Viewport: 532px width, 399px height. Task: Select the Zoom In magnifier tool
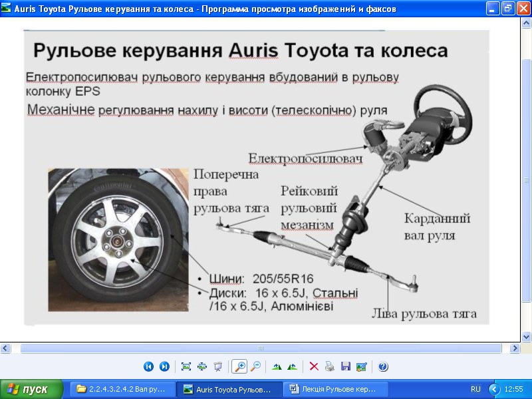click(x=239, y=366)
